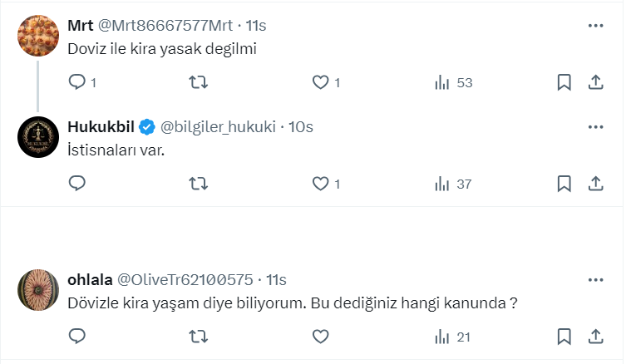Image resolution: width=626 pixels, height=364 pixels.
Task: Share Hukukbil's tweet
Action: coord(595,184)
